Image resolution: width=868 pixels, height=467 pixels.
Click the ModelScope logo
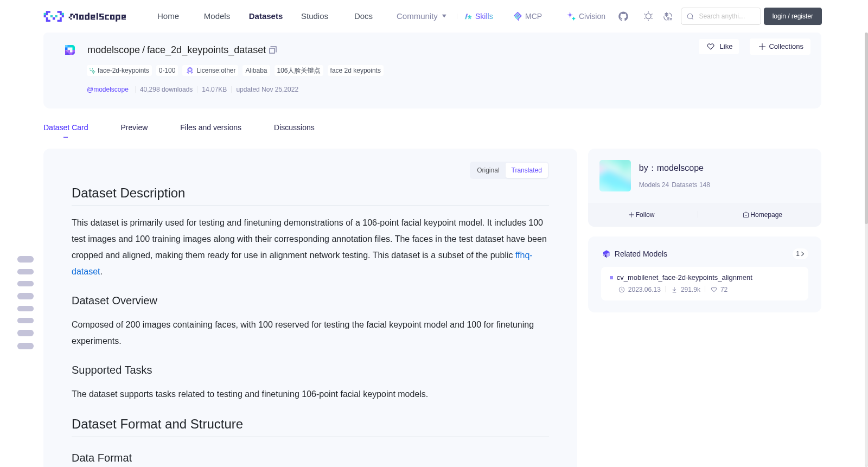85,16
